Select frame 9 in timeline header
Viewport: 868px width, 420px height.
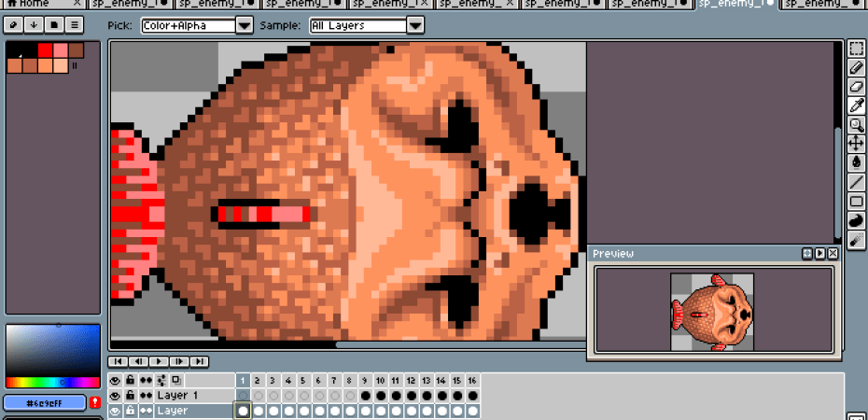[x=365, y=381]
